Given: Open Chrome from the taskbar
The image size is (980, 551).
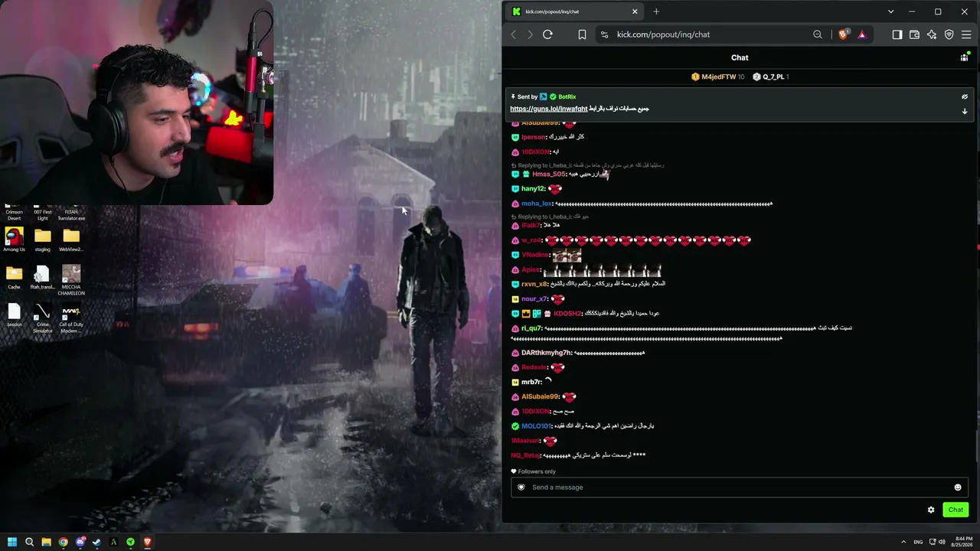Looking at the screenshot, I should click(x=63, y=542).
